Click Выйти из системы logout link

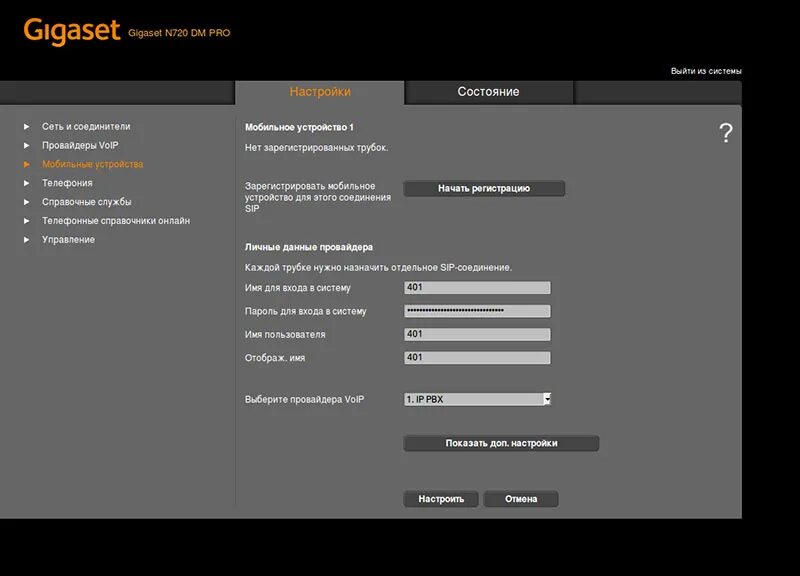(x=706, y=71)
